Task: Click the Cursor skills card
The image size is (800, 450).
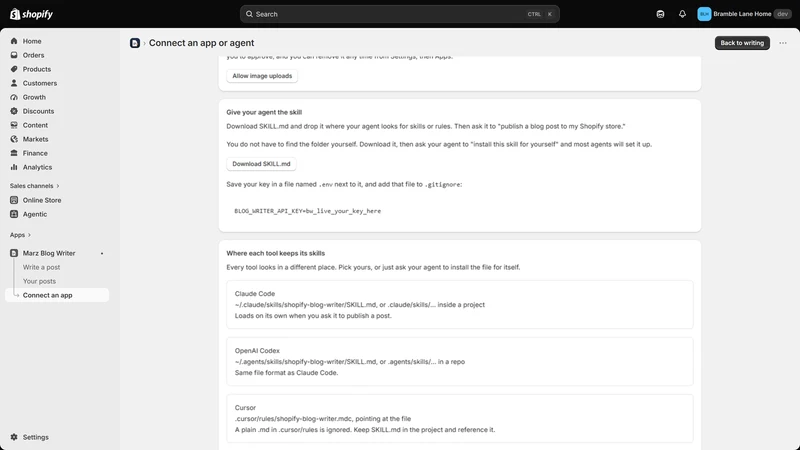Action: pos(460,418)
